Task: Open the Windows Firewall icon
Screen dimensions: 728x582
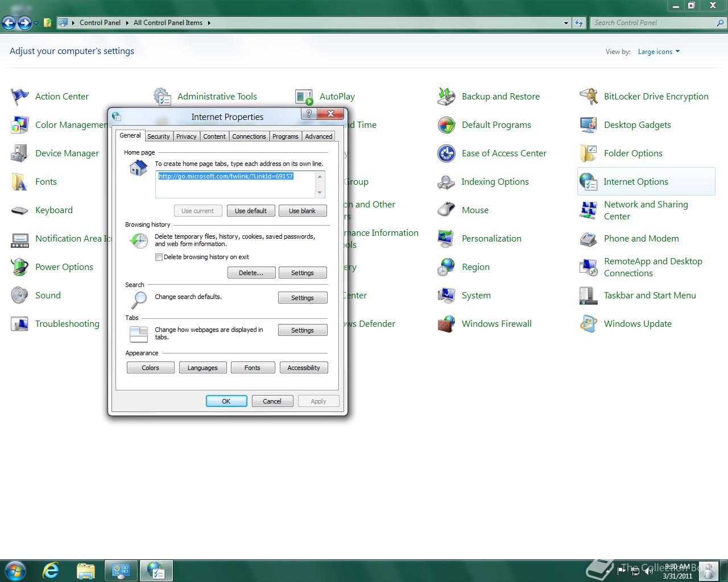Action: [446, 324]
